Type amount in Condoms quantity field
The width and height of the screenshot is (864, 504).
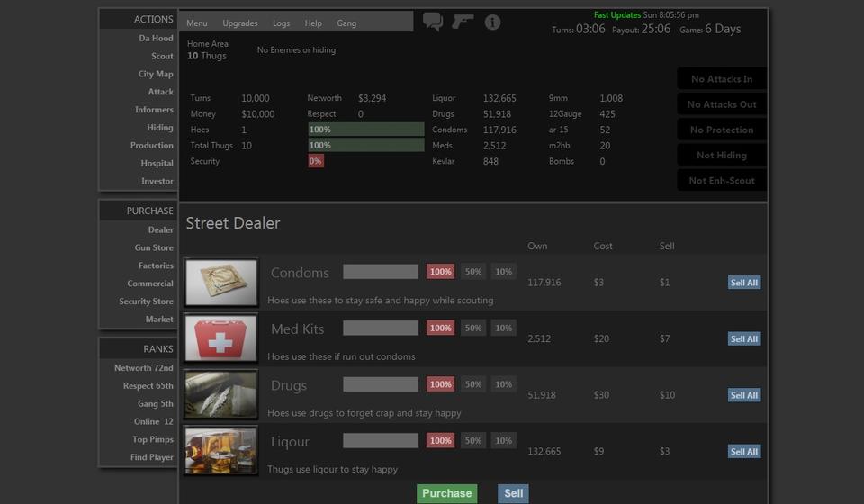click(x=381, y=272)
